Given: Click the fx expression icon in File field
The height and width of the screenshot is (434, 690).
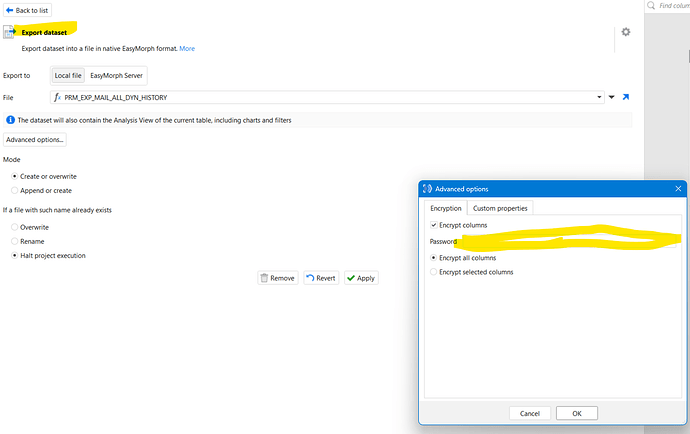Looking at the screenshot, I should [x=57, y=97].
